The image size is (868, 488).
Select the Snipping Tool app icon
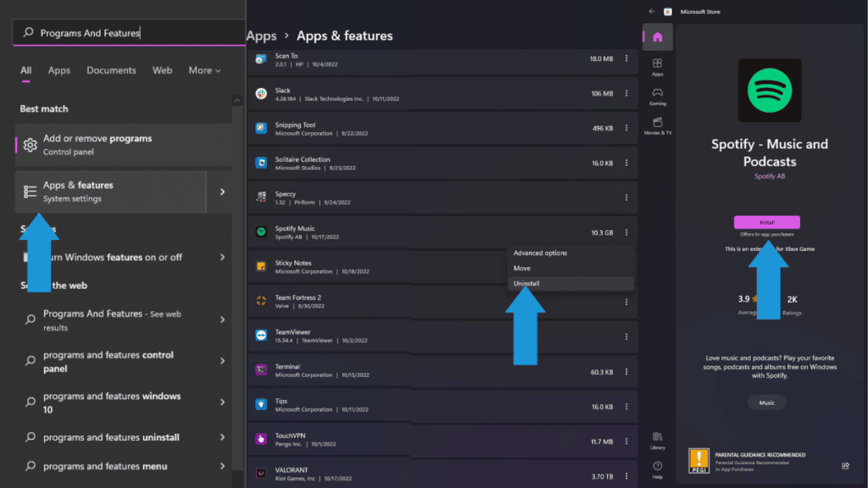(x=261, y=129)
